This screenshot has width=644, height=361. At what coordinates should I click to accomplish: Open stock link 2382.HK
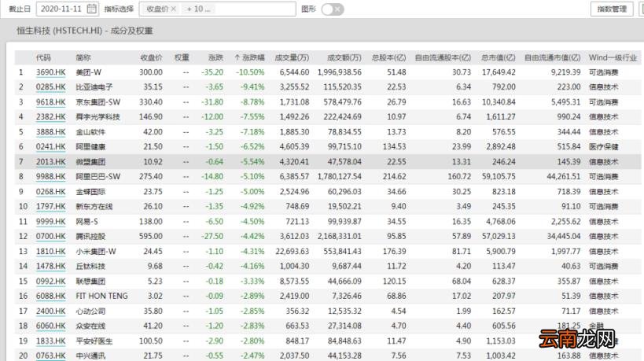coord(51,116)
